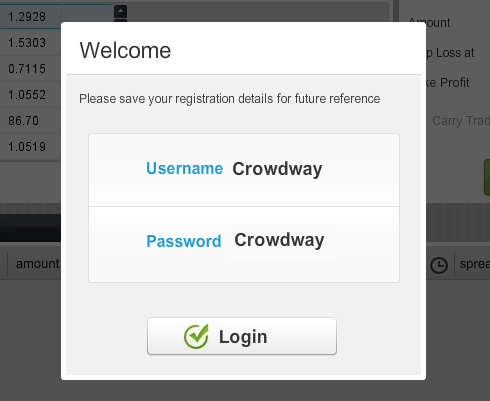Select the 1.5303 rate row
This screenshot has height=401, width=490.
[x=31, y=43]
